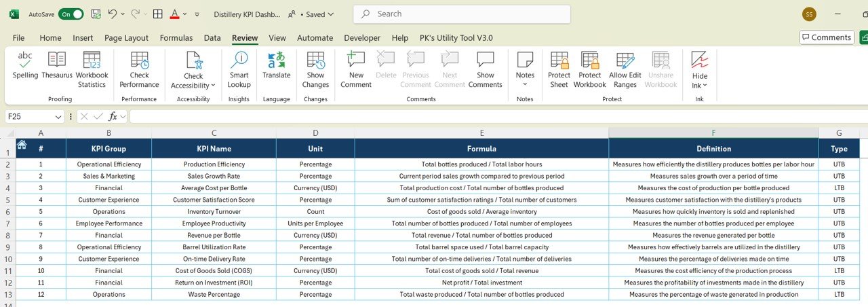Viewport: 868px width, 307px height.
Task: Show Workbook Statistics
Action: (92, 70)
